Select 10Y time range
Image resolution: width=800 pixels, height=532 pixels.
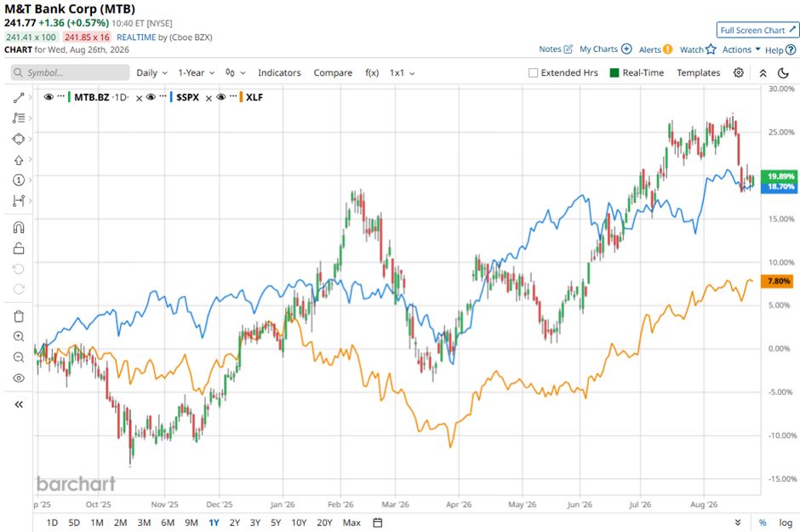pos(299,523)
